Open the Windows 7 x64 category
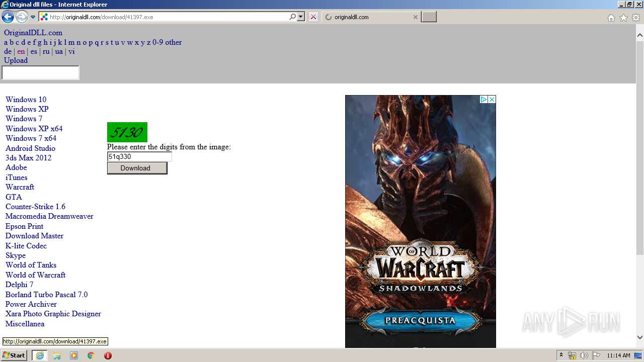This screenshot has height=362, width=644. [x=31, y=138]
